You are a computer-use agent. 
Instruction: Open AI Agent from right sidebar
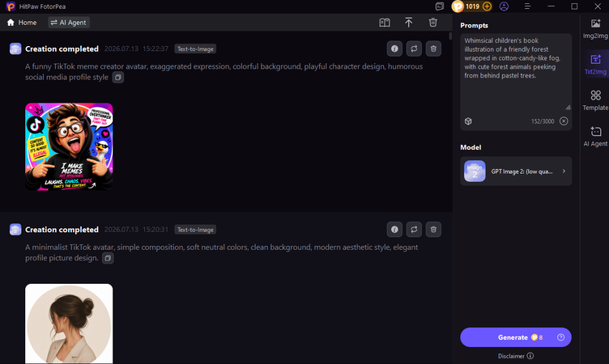(595, 137)
